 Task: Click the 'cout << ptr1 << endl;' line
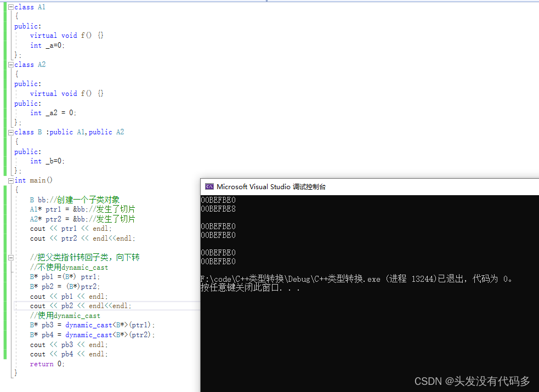[71, 229]
